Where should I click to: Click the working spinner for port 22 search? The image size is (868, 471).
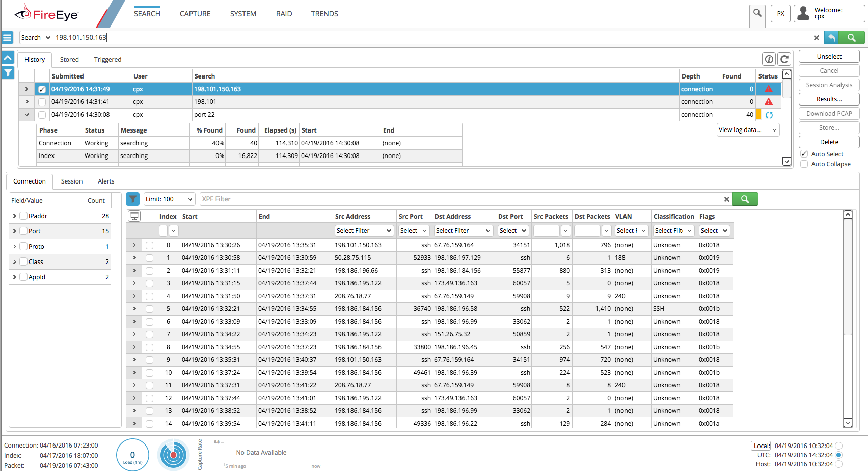(769, 115)
